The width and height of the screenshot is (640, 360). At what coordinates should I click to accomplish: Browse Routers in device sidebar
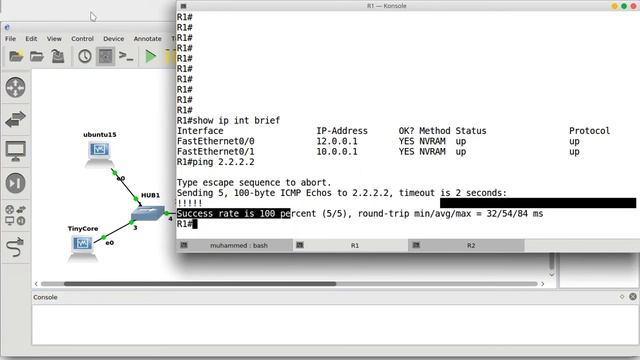(x=16, y=87)
